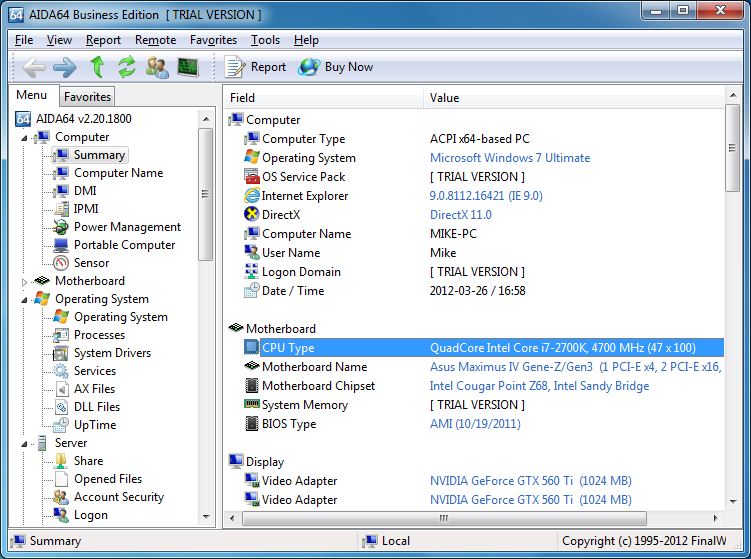This screenshot has height=559, width=751.
Task: Click the Services gear icon
Action: (61, 371)
